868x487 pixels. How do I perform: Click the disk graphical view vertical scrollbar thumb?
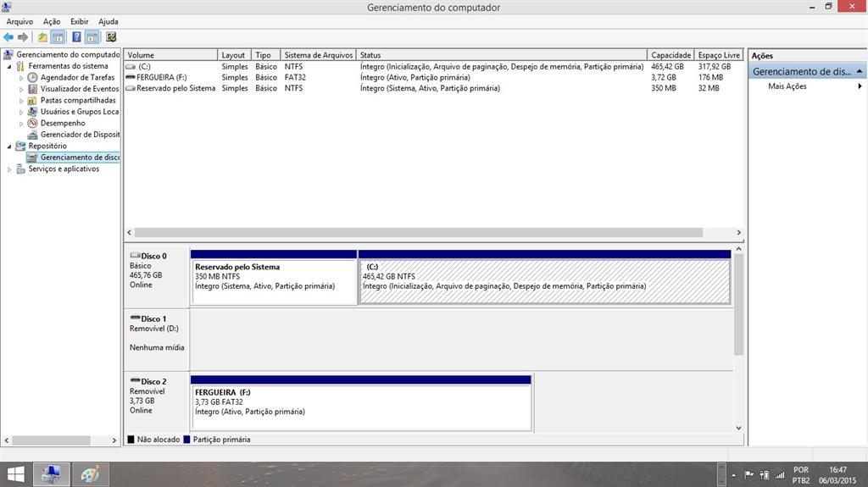(738, 304)
